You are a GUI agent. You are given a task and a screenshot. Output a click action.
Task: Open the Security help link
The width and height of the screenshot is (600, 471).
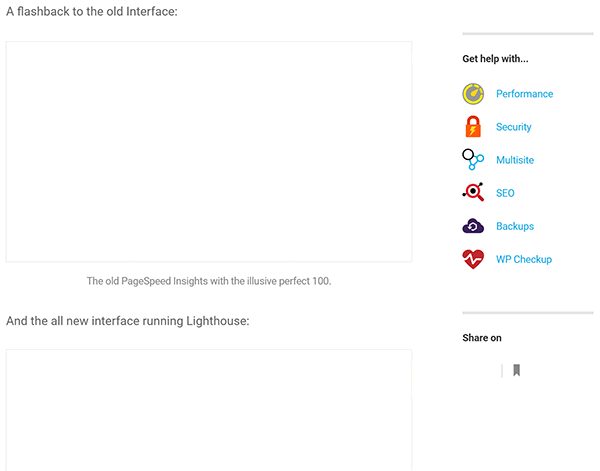tap(514, 127)
